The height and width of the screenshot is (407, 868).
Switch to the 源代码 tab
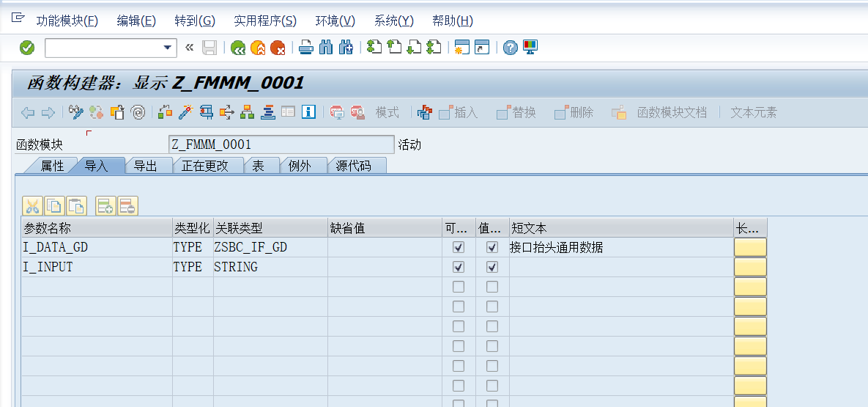coord(353,166)
